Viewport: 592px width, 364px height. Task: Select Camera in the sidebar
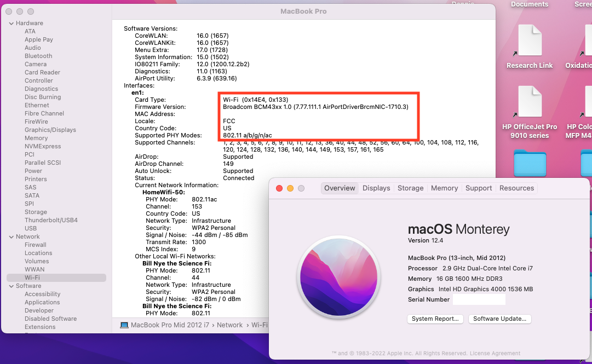(36, 65)
